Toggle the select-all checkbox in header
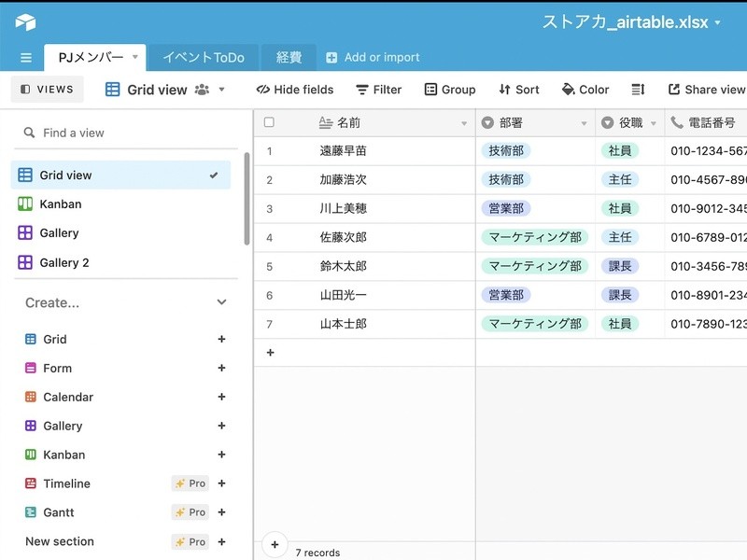The width and height of the screenshot is (747, 560). pos(269,122)
